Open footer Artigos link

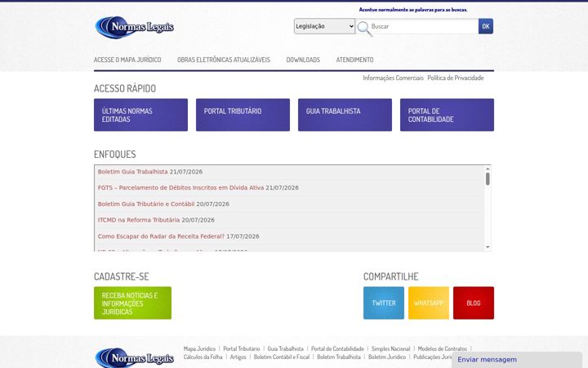tap(238, 357)
